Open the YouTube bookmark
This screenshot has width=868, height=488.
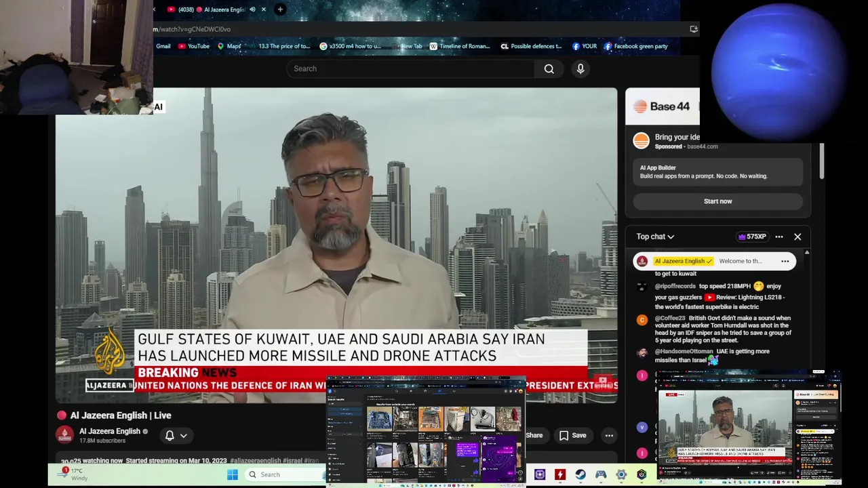pos(194,46)
